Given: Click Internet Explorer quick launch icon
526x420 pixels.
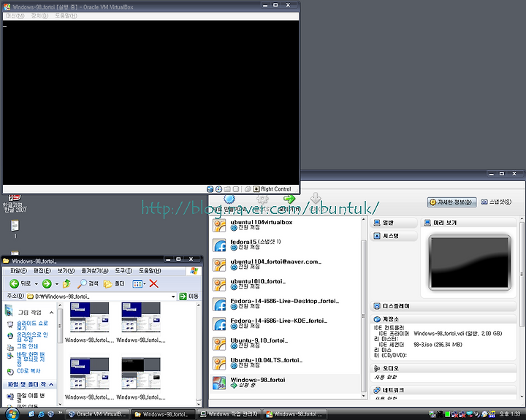Looking at the screenshot, I should click(41, 414).
